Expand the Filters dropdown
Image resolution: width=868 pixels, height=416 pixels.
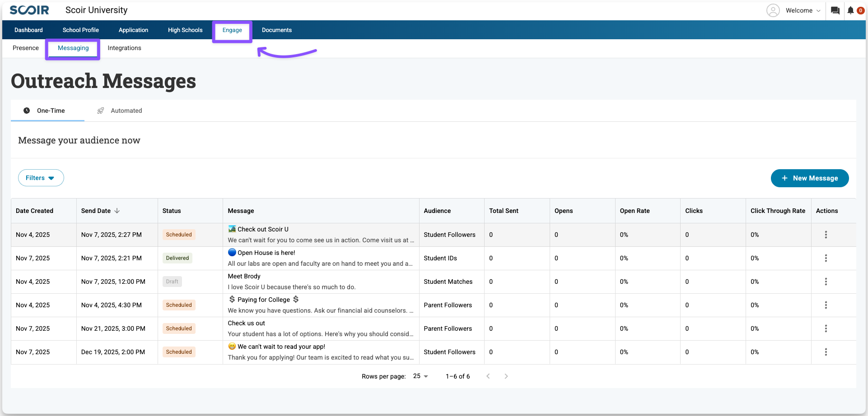pyautogui.click(x=41, y=178)
